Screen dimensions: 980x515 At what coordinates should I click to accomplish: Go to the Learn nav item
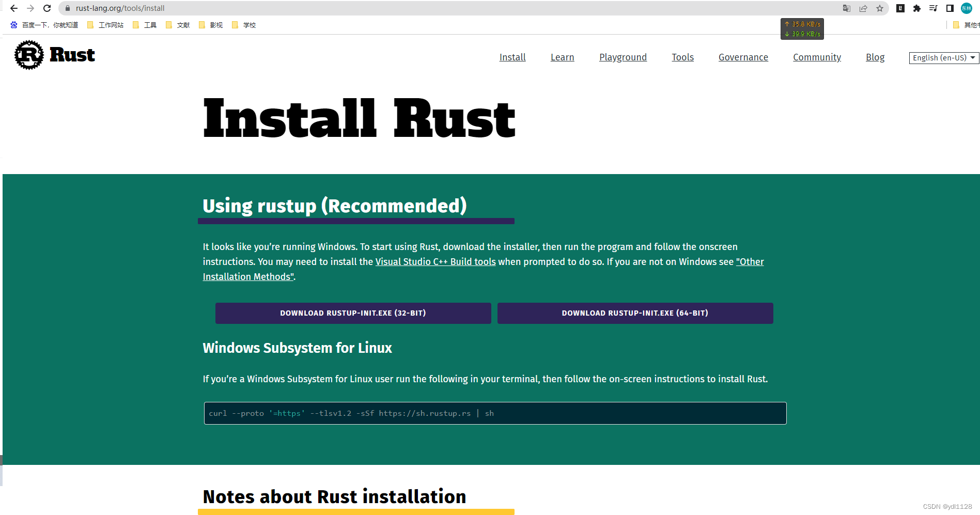[x=562, y=57]
